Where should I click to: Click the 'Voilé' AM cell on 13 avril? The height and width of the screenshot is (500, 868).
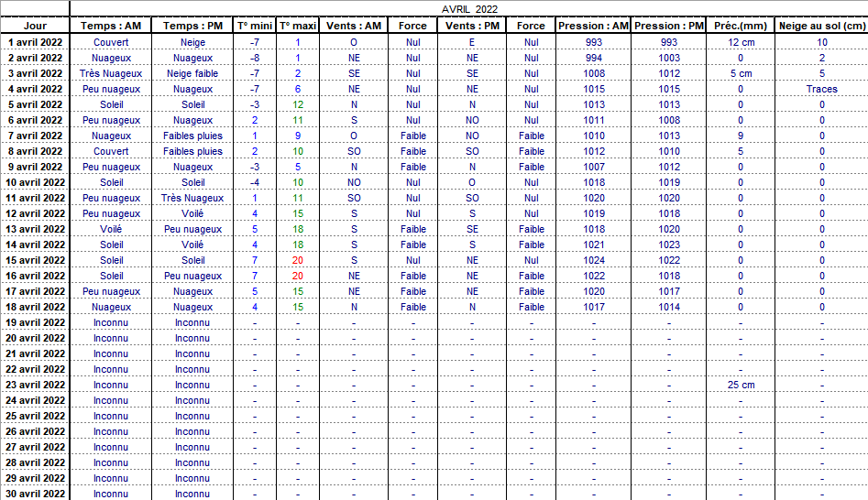(111, 229)
